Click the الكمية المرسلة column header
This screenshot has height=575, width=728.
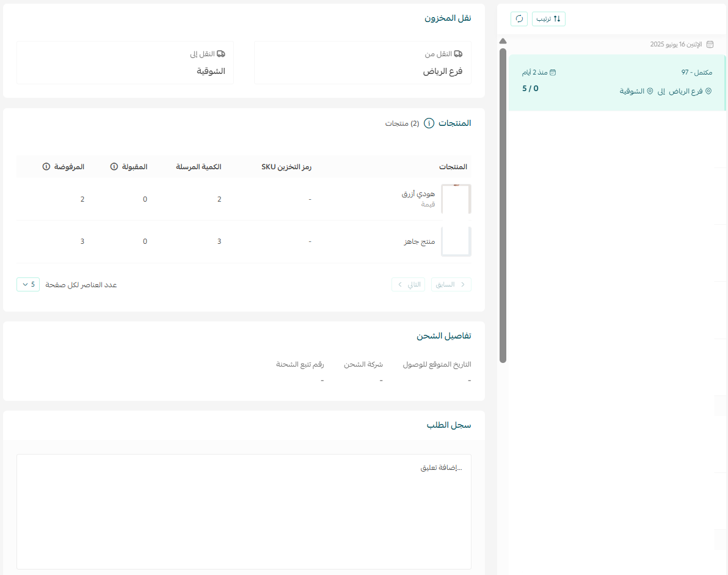pyautogui.click(x=198, y=167)
